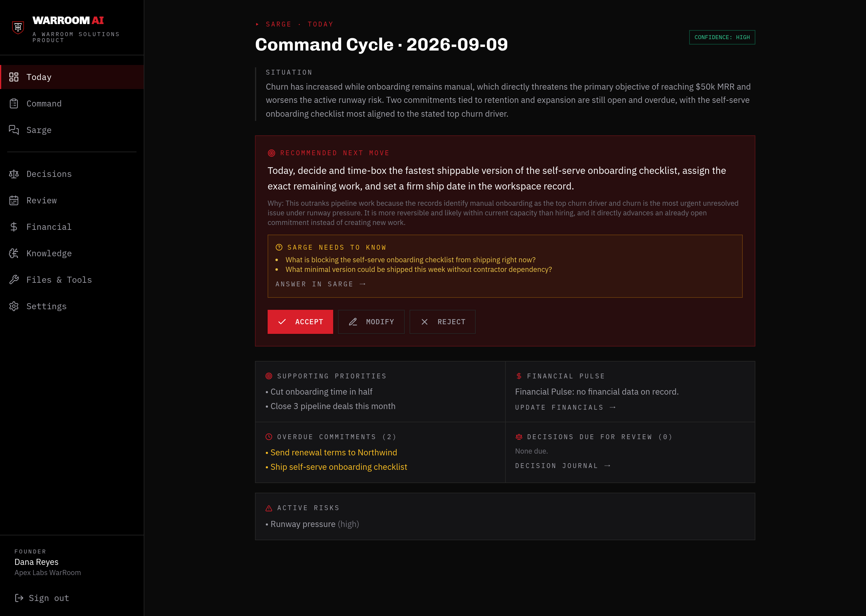The image size is (866, 616).
Task: Click 'Close 3 pipeline deals this month'
Action: point(333,406)
